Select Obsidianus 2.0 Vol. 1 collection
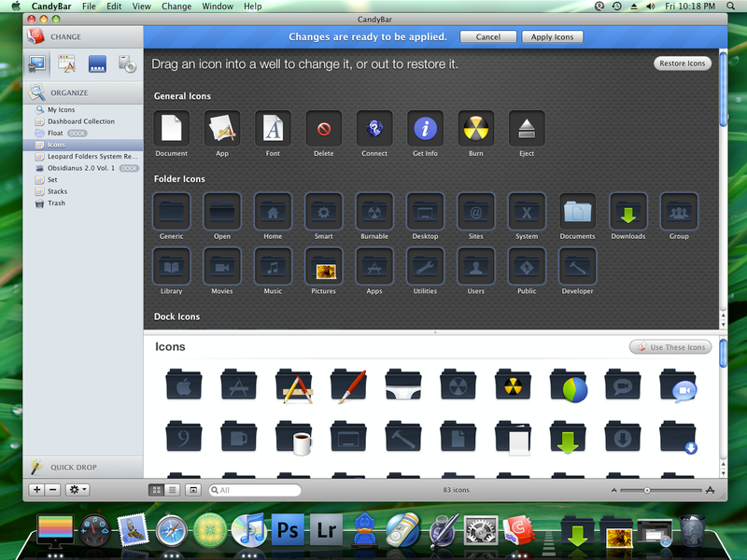This screenshot has height=560, width=747. pos(83,168)
